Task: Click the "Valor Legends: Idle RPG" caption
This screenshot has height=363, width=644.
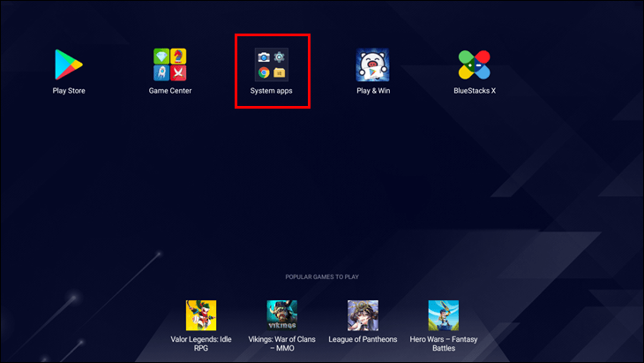Action: (201, 344)
